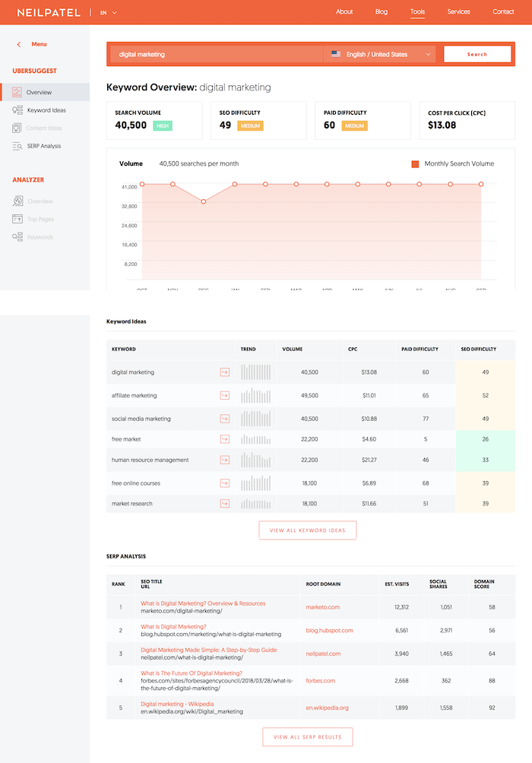Screen dimensions: 532x763
Task: Click Monthly Search Volume legend swatch
Action: [415, 164]
